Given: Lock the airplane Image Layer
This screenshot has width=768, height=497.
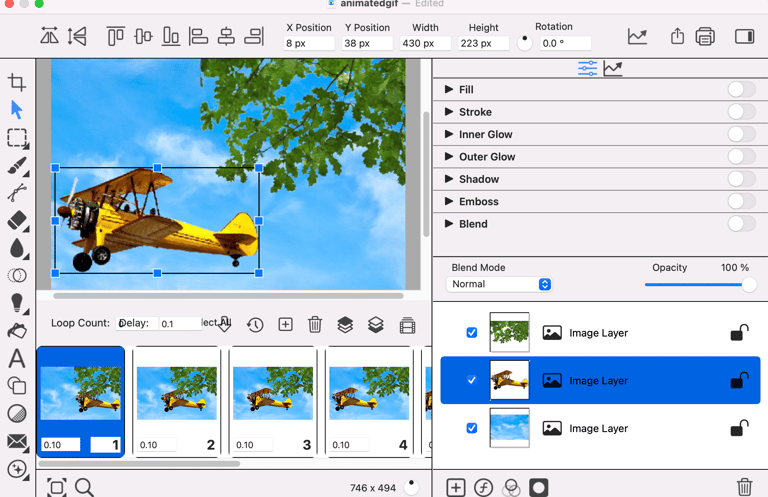Looking at the screenshot, I should (x=740, y=380).
